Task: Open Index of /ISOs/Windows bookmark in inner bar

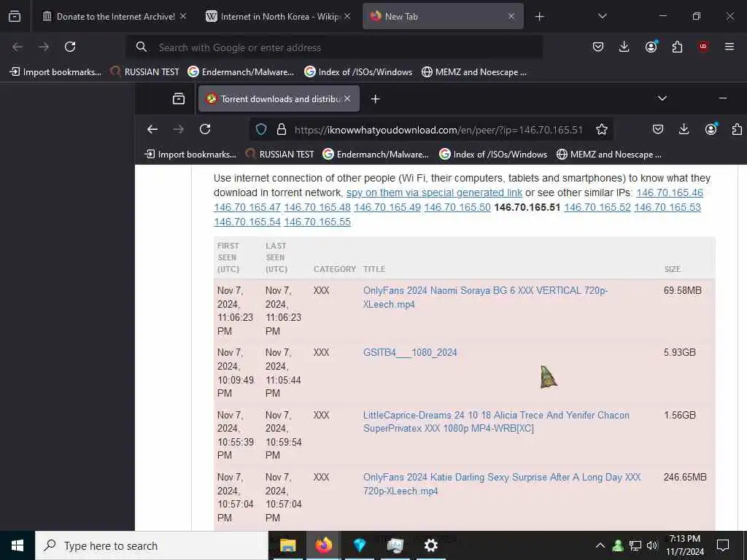Action: (493, 155)
